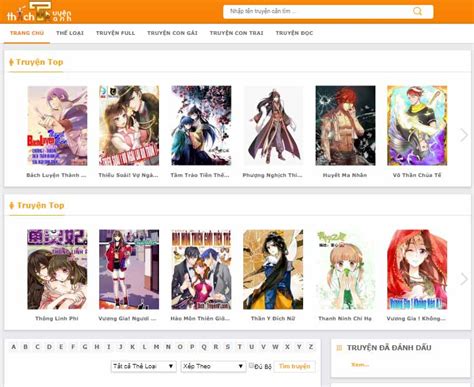Open Truyện Full menu item

pyautogui.click(x=115, y=33)
